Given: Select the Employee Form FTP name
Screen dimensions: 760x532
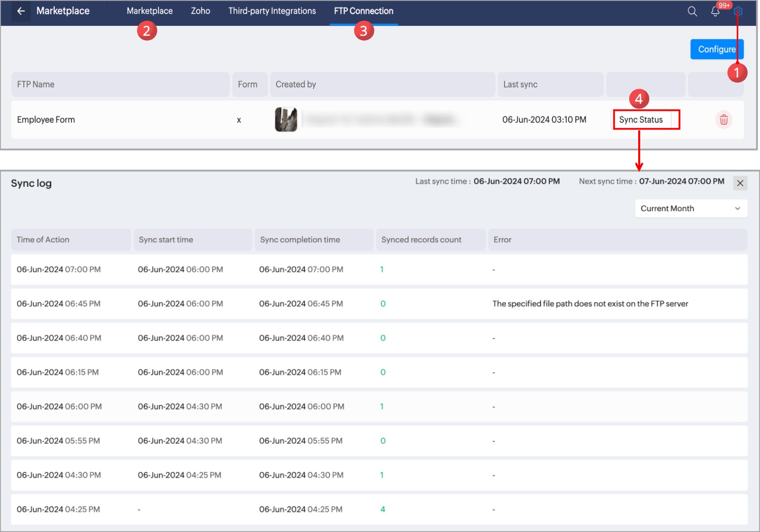Looking at the screenshot, I should pos(46,120).
